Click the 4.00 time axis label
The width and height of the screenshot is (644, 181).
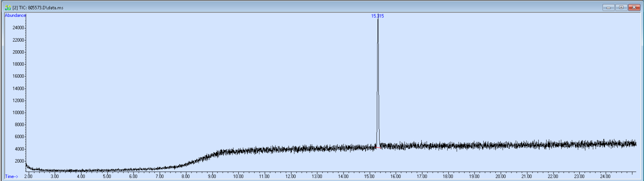coord(81,177)
